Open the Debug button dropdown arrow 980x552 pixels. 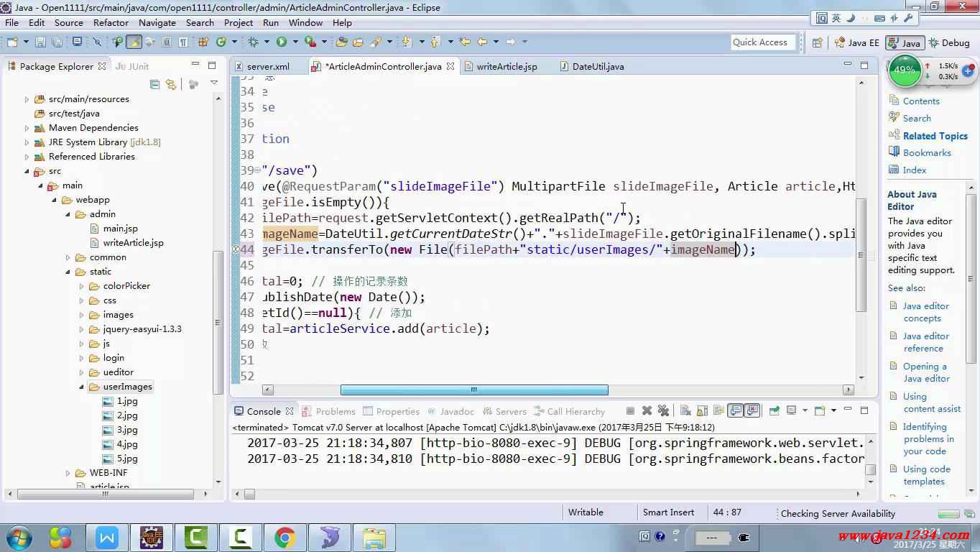[x=266, y=42]
